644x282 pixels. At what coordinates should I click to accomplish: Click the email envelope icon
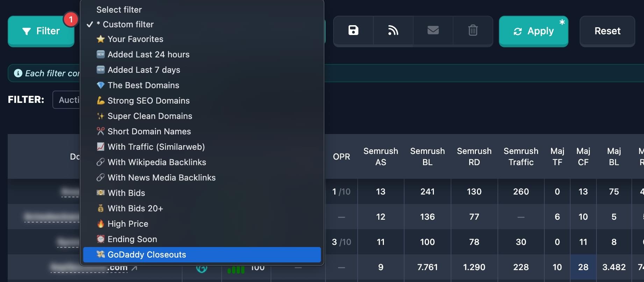(433, 30)
